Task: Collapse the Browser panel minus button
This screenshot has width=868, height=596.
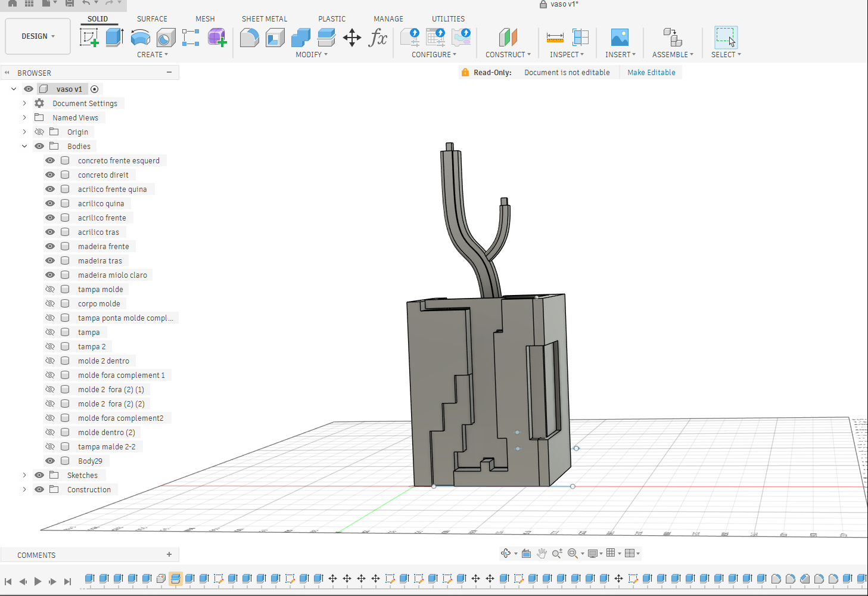Action: 169,72
